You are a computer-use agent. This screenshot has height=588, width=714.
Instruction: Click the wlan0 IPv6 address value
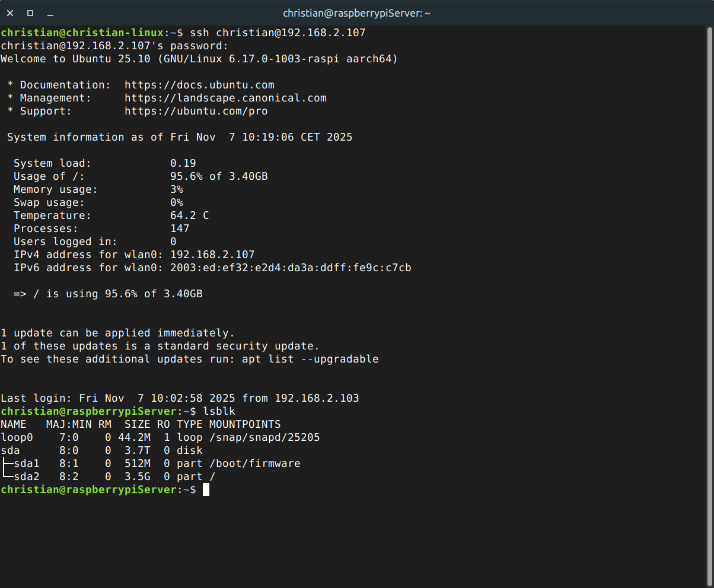click(x=291, y=268)
